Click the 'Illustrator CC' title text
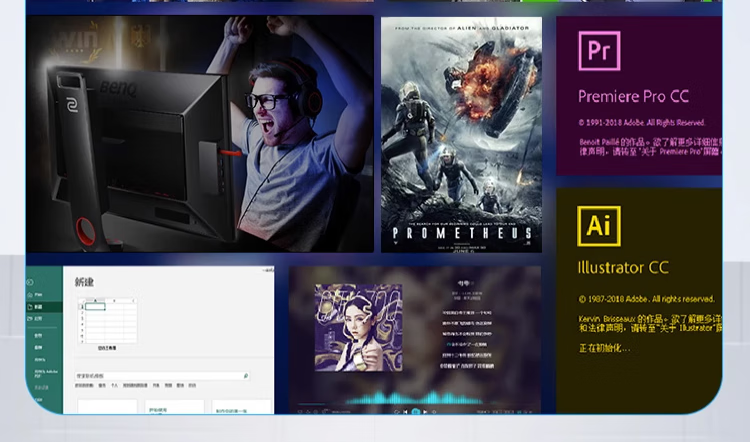The height and width of the screenshot is (442, 750). coord(623,267)
